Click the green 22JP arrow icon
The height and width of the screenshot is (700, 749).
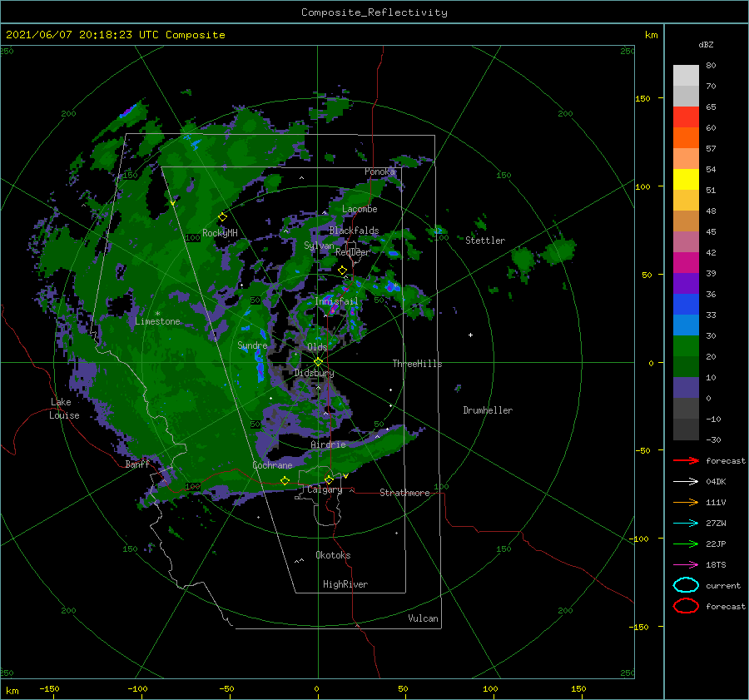(x=686, y=544)
